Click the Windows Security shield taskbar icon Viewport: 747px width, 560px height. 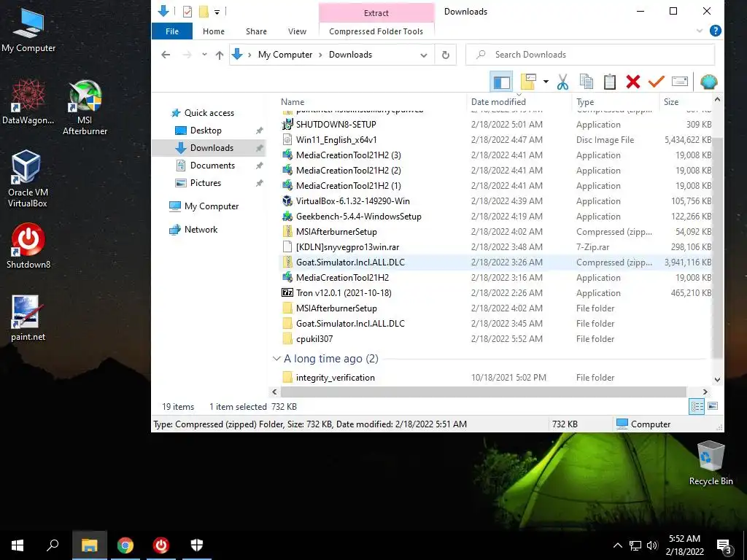pyautogui.click(x=197, y=545)
